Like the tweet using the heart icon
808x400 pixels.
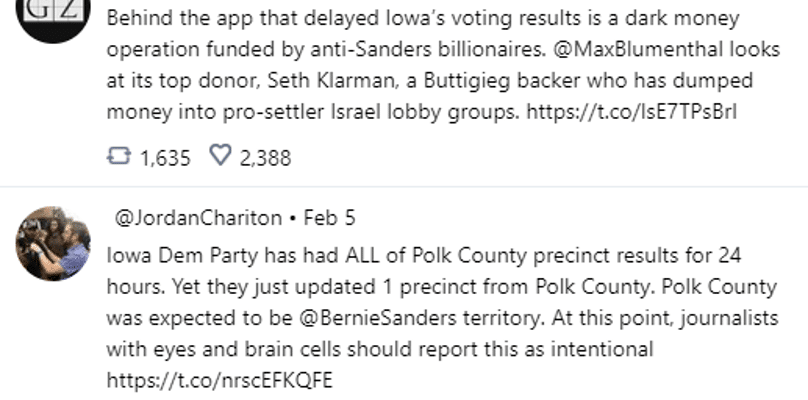(x=221, y=155)
